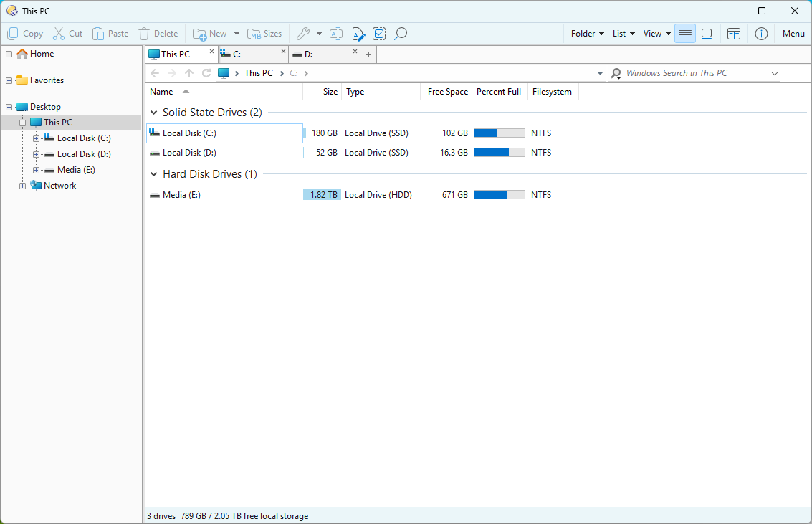Open the search field dropdown chevron
The image size is (812, 524).
point(775,74)
